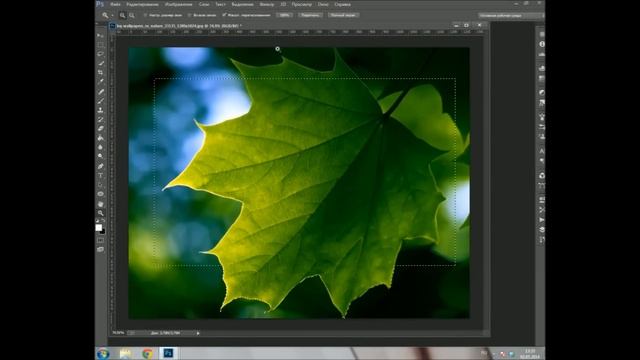Open the Справка menu
Image resolution: width=640 pixels, height=360 pixels.
pyautogui.click(x=342, y=4)
